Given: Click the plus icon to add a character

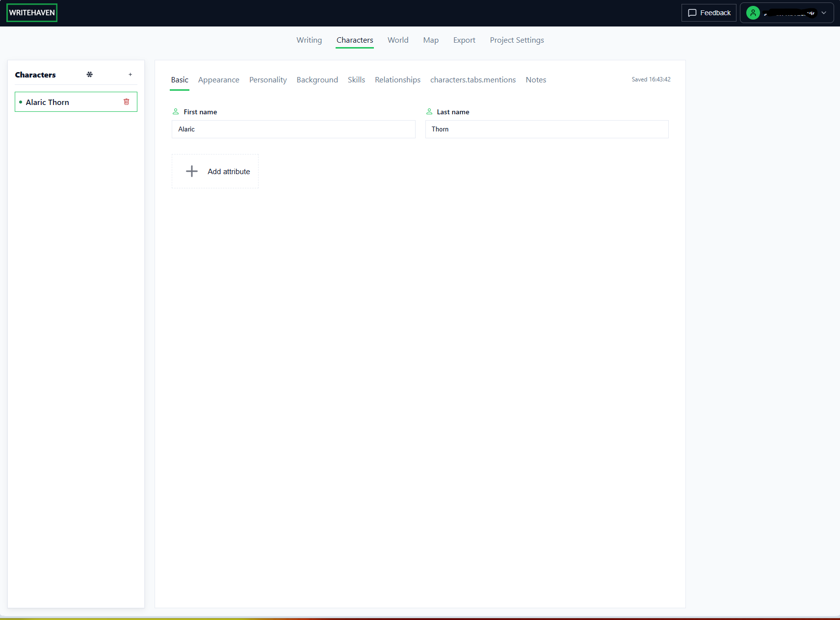Looking at the screenshot, I should click(x=130, y=75).
